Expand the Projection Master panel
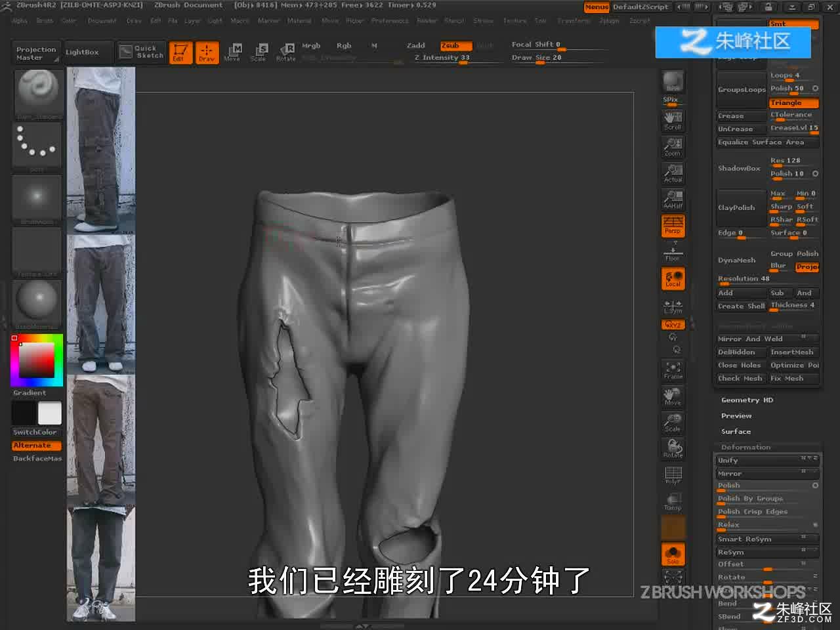Image resolution: width=840 pixels, height=630 pixels. (x=37, y=53)
